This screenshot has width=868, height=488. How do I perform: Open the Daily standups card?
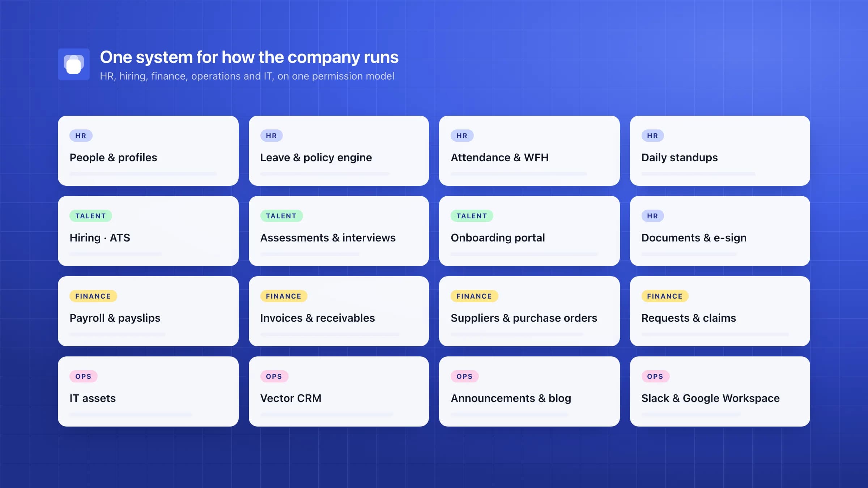coord(720,151)
